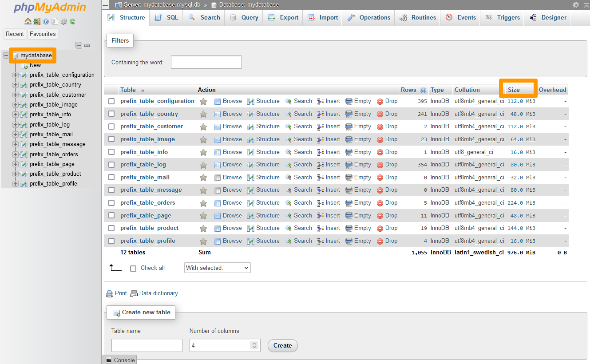590x364 pixels.
Task: Click the Containing the word input field
Action: click(206, 62)
